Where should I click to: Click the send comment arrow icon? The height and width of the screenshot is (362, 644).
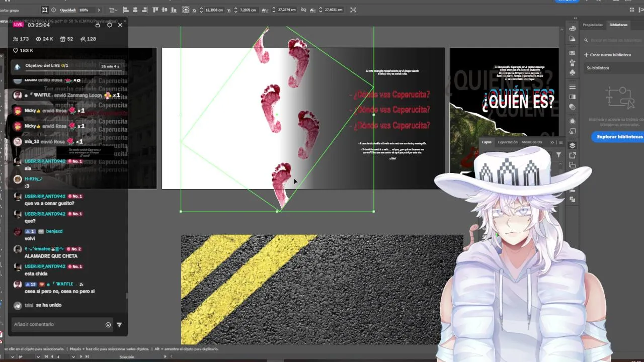[x=119, y=325]
